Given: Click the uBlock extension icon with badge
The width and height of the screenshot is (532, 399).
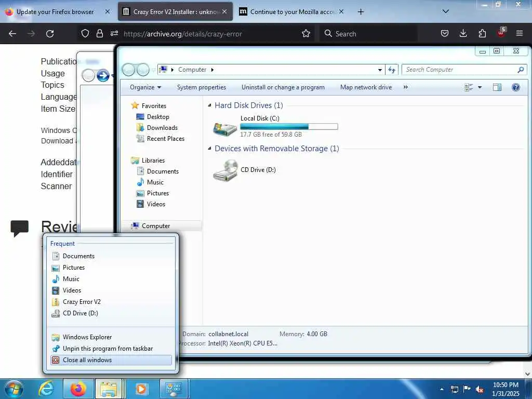Looking at the screenshot, I should 501,33.
